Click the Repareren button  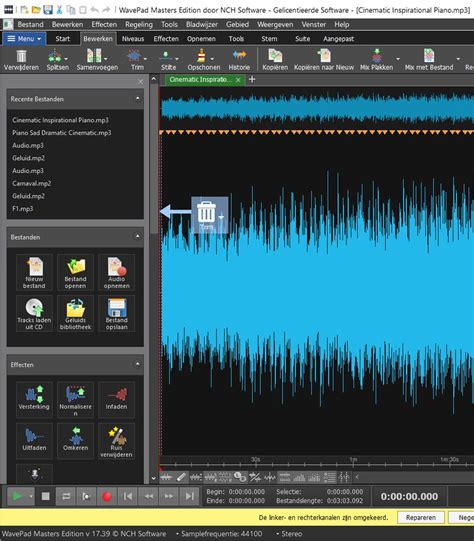[x=421, y=517]
